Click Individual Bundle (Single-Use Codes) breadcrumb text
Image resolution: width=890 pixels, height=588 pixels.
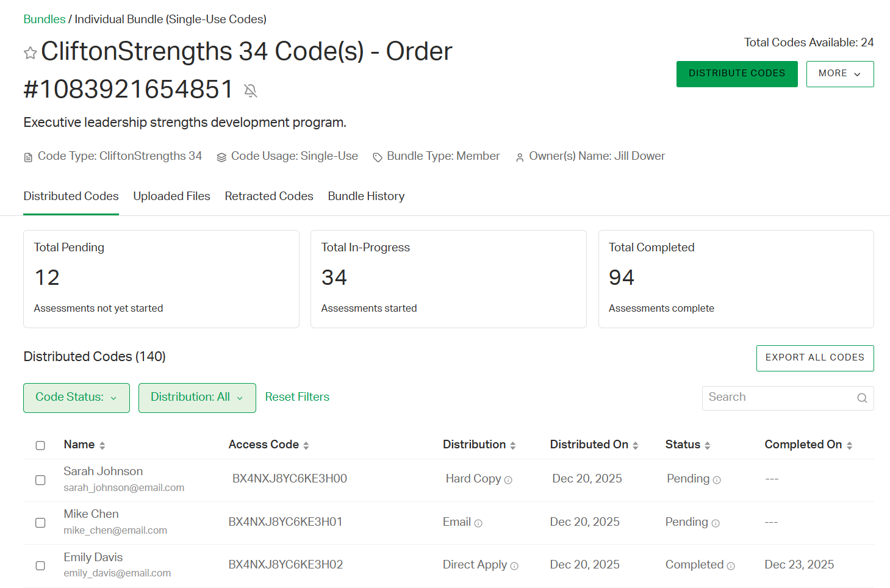coord(170,20)
